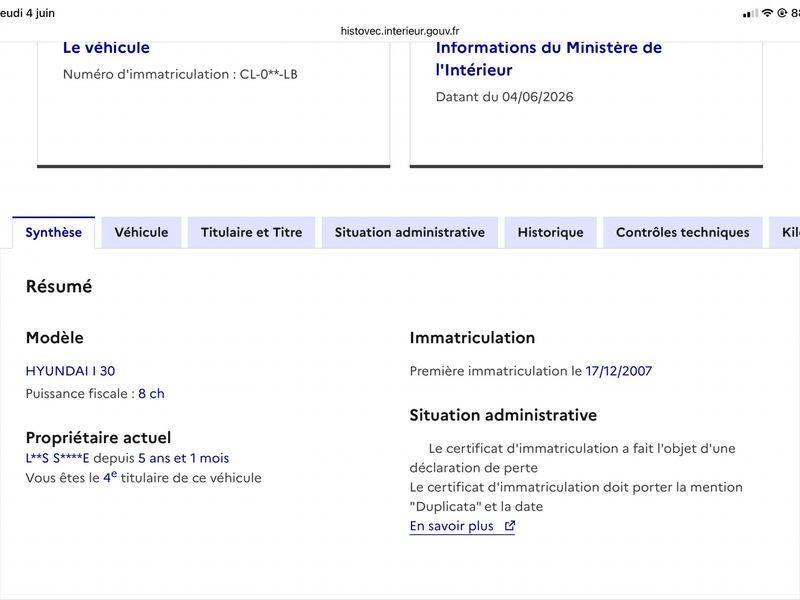
Task: Click the Immatriculation heading
Action: pos(472,338)
